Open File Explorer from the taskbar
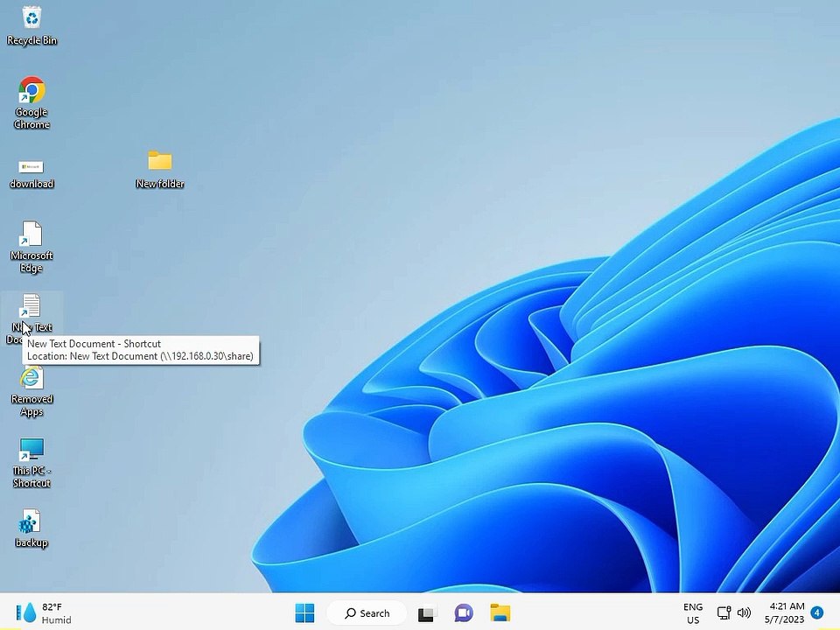840x630 pixels. click(x=500, y=612)
